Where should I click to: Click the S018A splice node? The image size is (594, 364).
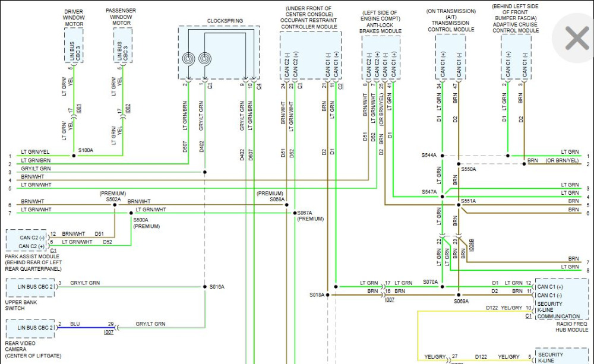pos(327,294)
